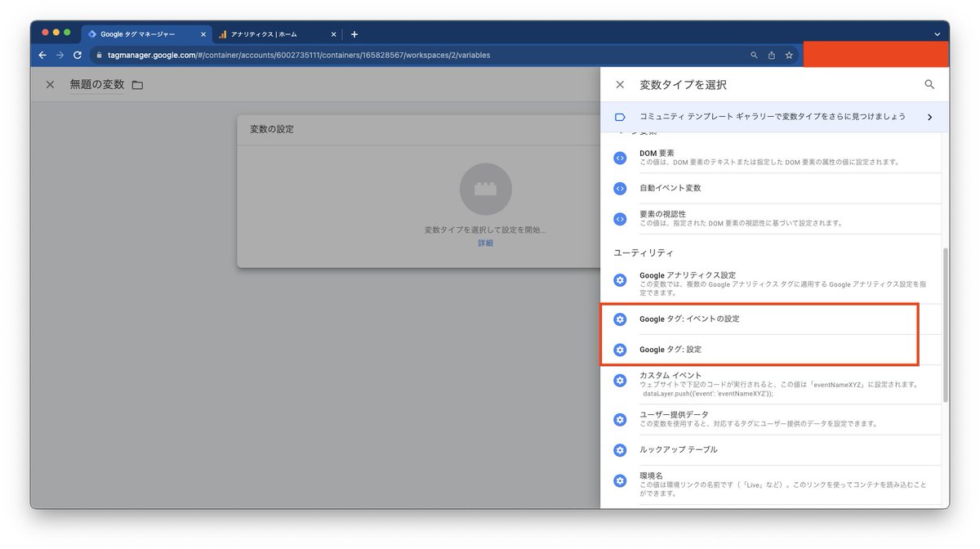Click the variable type placeholder brick icon
The height and width of the screenshot is (549, 980).
click(x=486, y=189)
